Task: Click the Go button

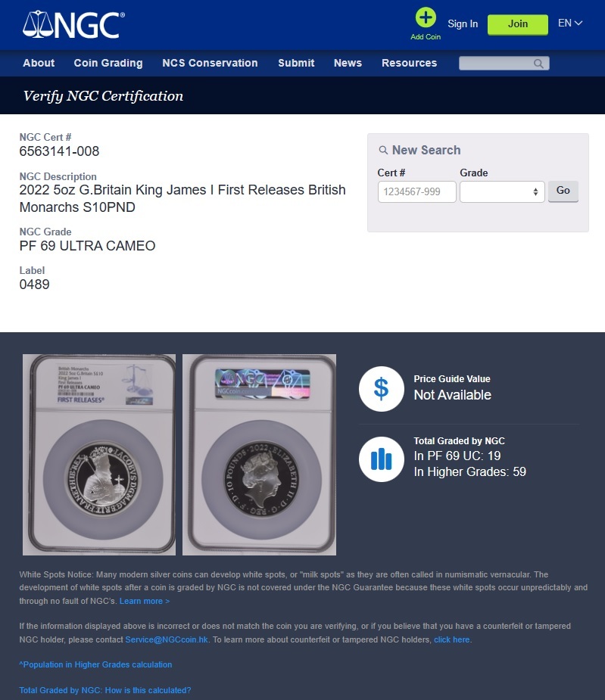Action: click(x=563, y=191)
